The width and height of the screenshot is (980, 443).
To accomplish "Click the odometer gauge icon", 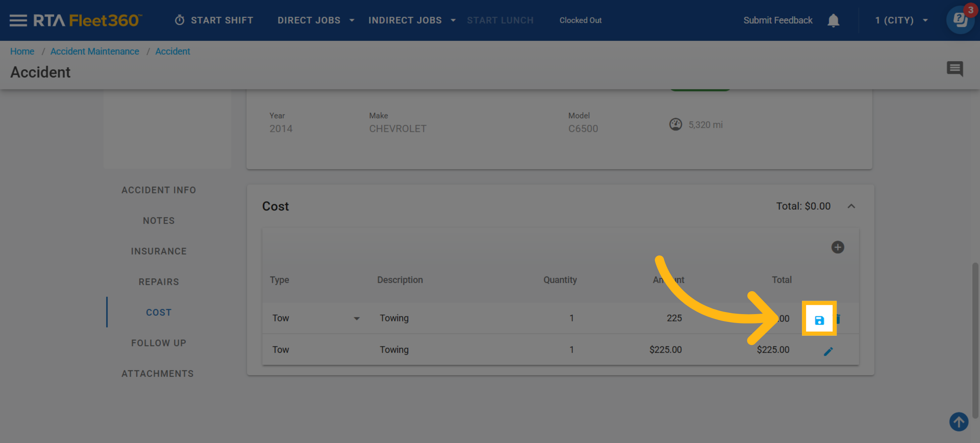I will (675, 124).
